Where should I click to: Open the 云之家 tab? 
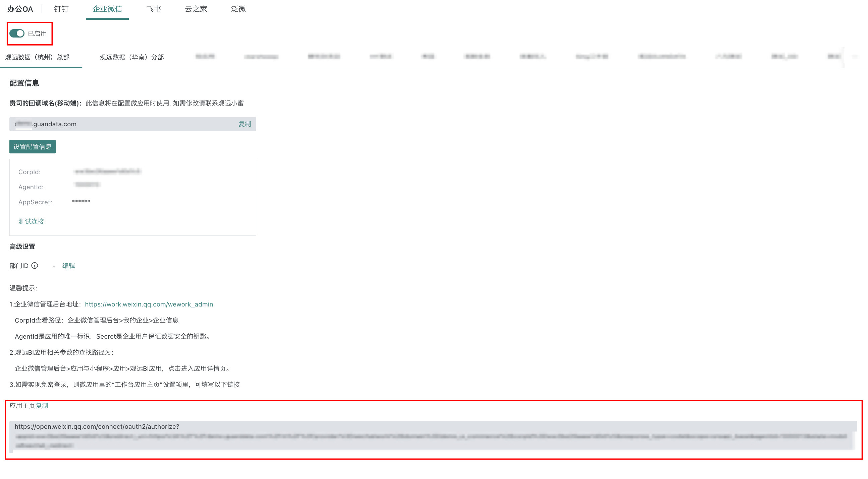pyautogui.click(x=196, y=9)
